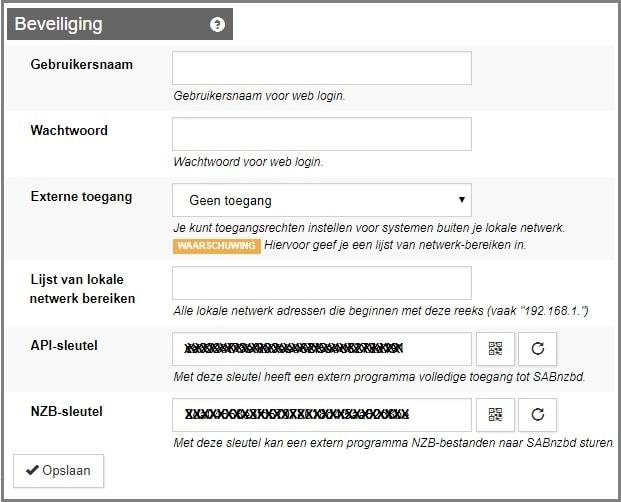621x502 pixels.
Task: Click the Beveiliging section header
Action: pyautogui.click(x=58, y=24)
